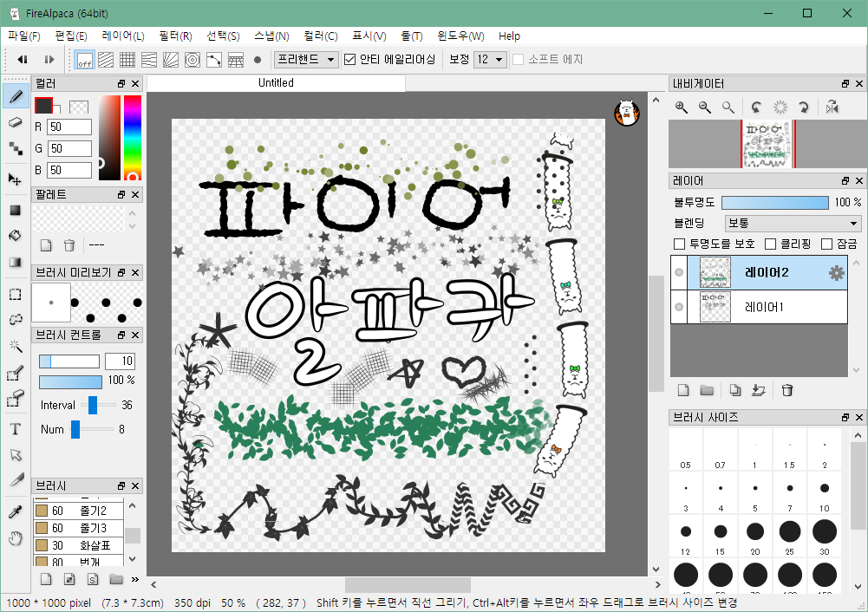Zoom out using Navigator magnifier minus
Screen dimensions: 868x612
[x=705, y=107]
